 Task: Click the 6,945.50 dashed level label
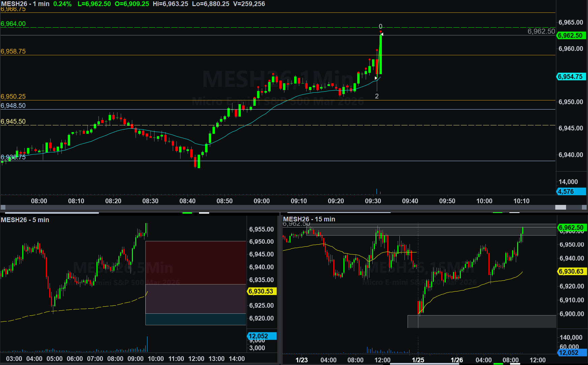[x=13, y=121]
